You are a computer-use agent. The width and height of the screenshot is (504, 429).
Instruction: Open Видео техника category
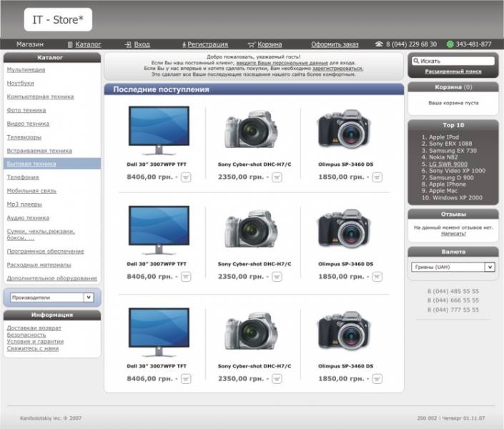coord(29,124)
